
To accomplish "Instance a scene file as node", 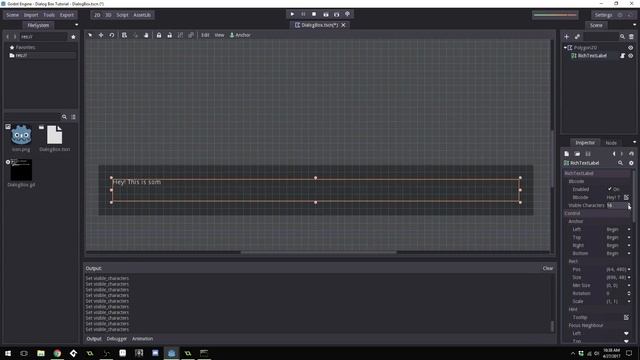I will [x=577, y=37].
